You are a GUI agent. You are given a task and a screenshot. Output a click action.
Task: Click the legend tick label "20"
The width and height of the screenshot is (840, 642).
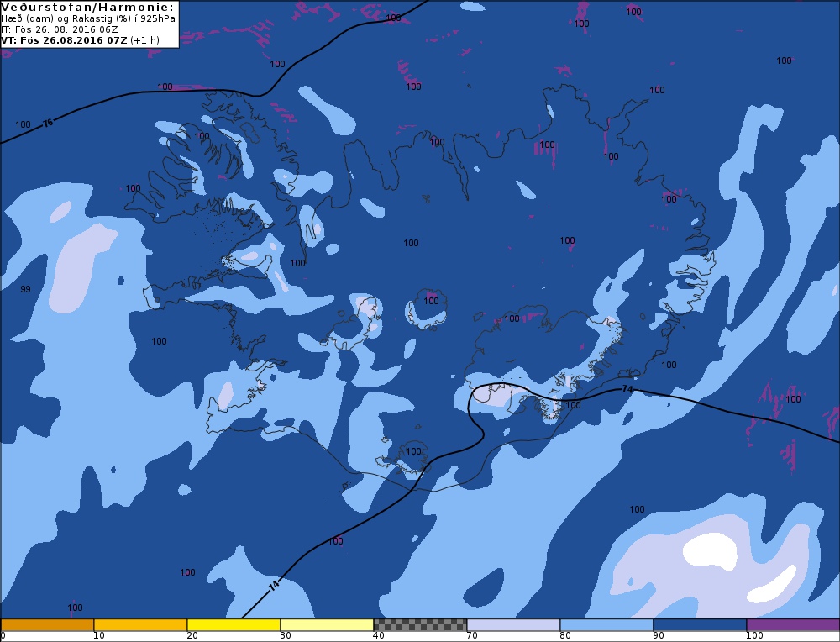[192, 636]
